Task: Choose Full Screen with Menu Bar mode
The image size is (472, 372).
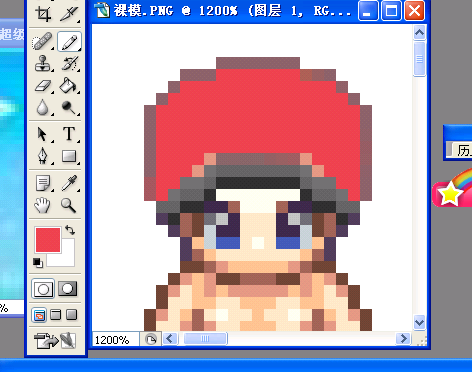Action: pyautogui.click(x=56, y=314)
